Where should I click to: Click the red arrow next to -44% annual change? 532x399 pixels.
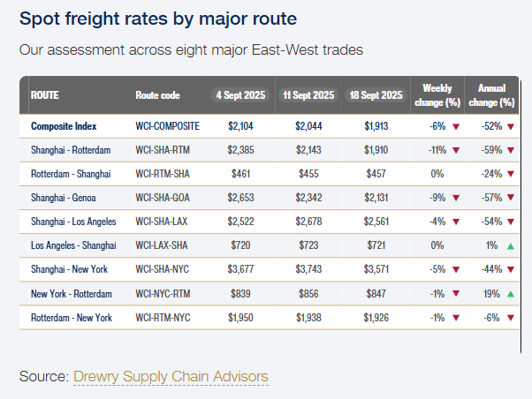tap(511, 269)
